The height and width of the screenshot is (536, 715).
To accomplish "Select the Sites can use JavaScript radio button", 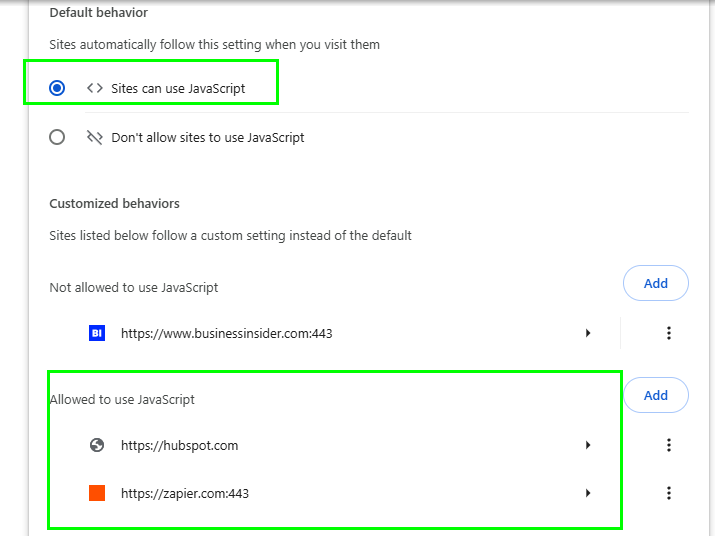I will [57, 88].
